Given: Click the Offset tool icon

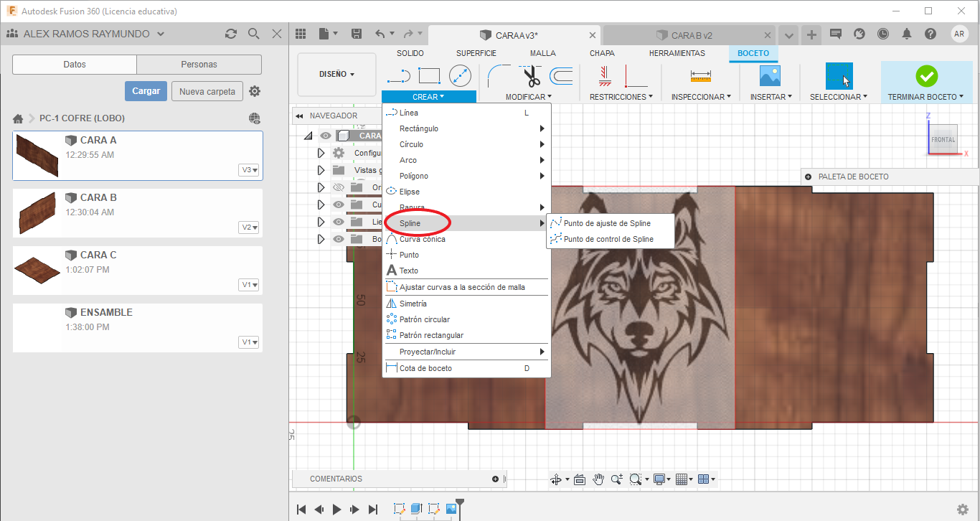Looking at the screenshot, I should click(x=561, y=76).
